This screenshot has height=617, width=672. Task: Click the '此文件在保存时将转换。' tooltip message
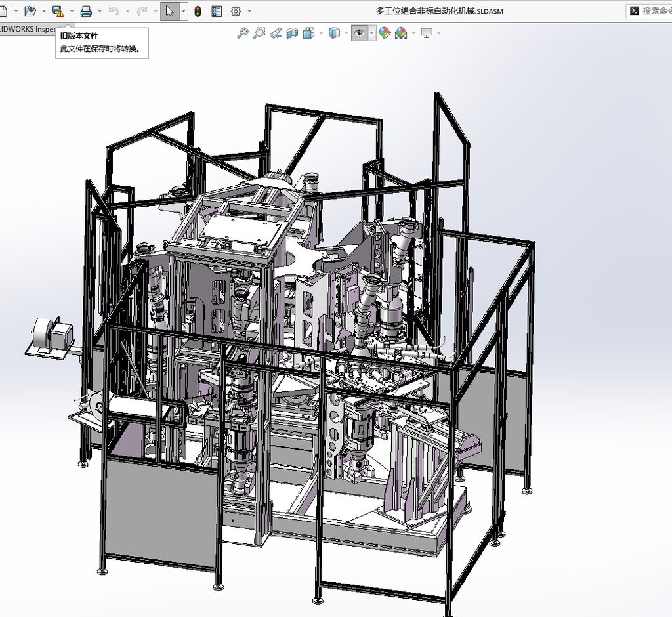[x=100, y=49]
